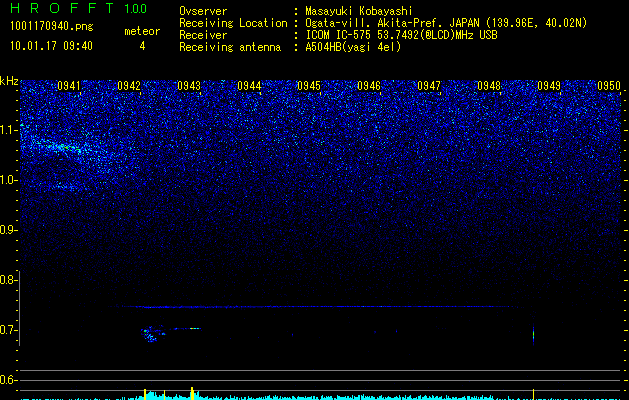Click the 0945 time axis label
The width and height of the screenshot is (629, 400).
(x=309, y=86)
